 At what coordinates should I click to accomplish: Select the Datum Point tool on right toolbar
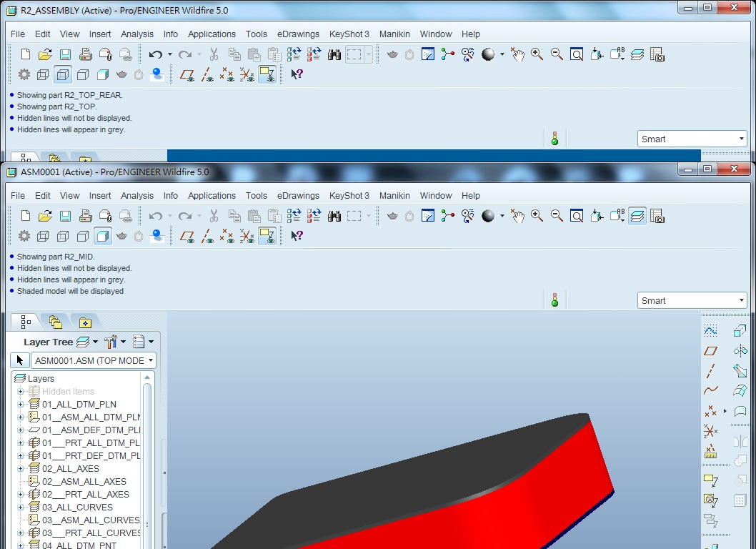click(x=711, y=411)
